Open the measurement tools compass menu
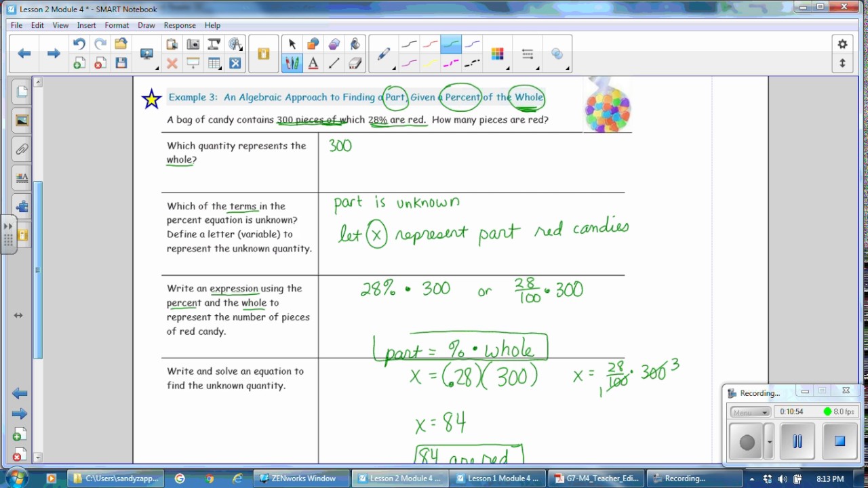Viewport: 868px width, 488px height. point(235,44)
